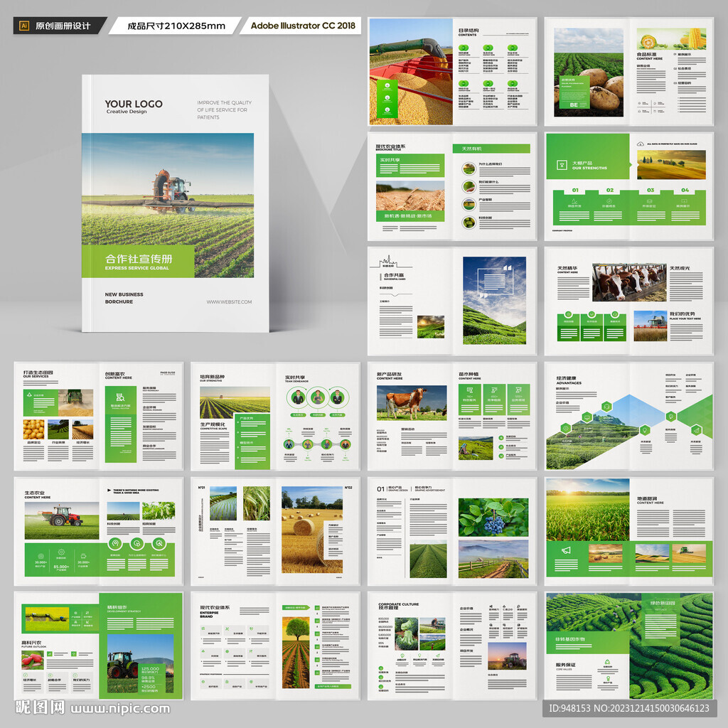Viewport: 728px width, 728px height.
Task: Select the harvester grain photo on the contents spread
Action: [410, 72]
